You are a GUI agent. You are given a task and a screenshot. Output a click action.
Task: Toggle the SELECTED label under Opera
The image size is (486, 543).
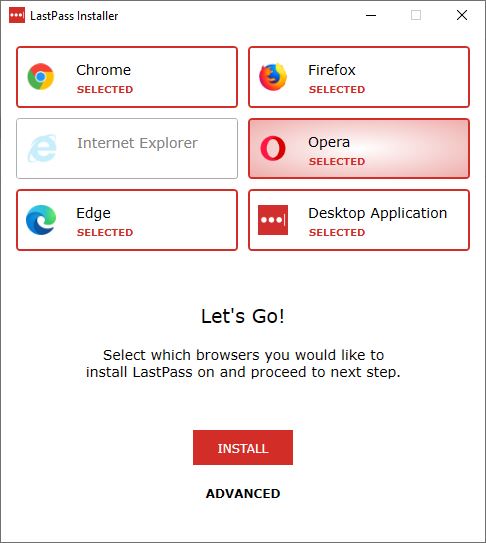coord(337,161)
